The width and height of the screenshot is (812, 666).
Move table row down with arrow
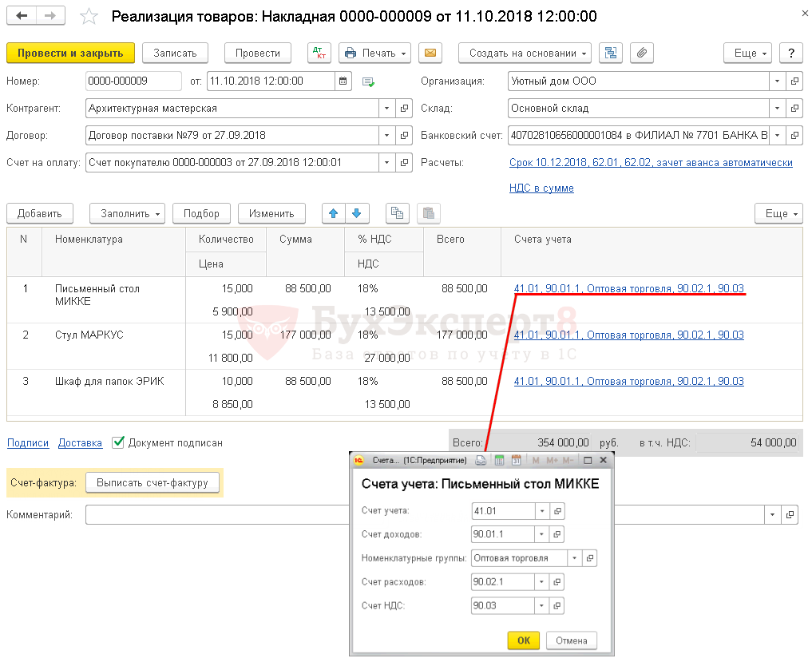pyautogui.click(x=356, y=213)
